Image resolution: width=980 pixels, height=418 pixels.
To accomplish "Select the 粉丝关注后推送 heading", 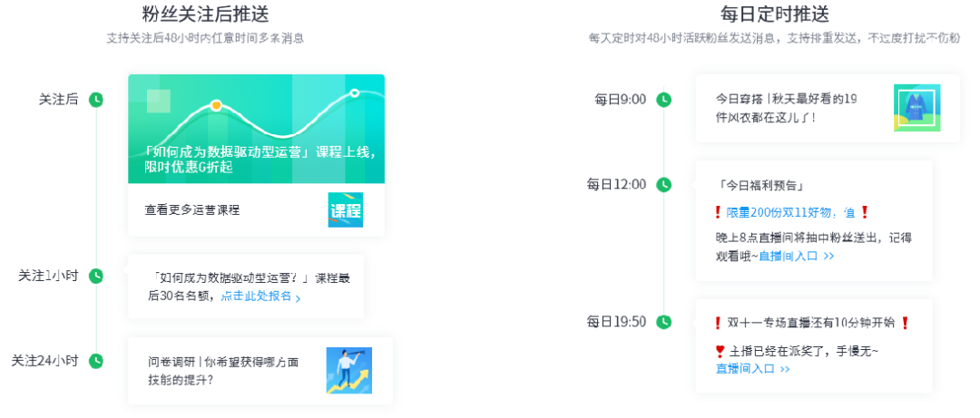I will [206, 15].
